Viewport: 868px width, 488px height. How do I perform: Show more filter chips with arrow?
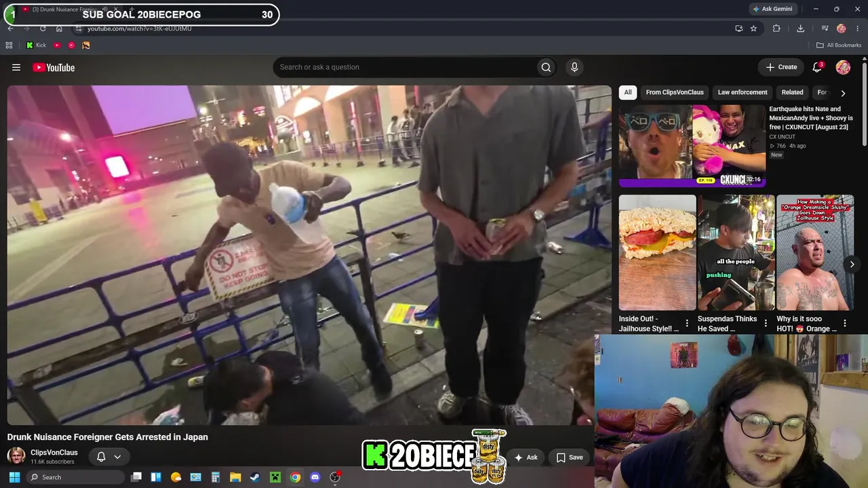(x=843, y=93)
